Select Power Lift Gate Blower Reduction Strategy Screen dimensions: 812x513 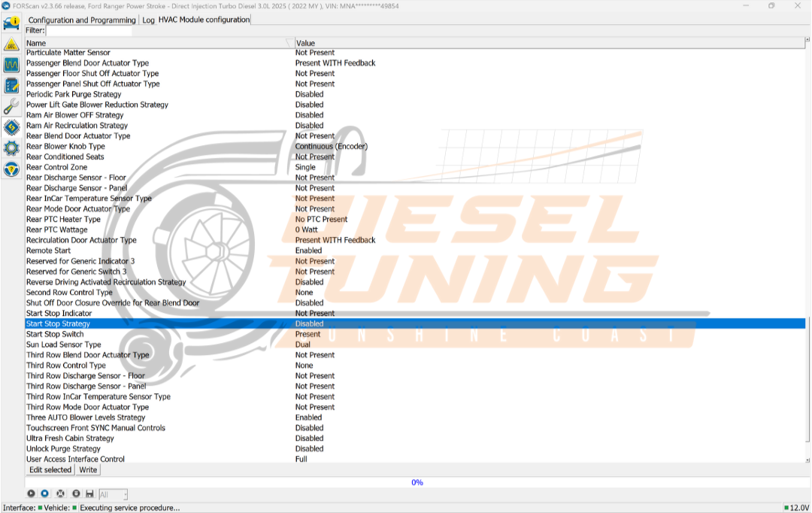pyautogui.click(x=415, y=104)
